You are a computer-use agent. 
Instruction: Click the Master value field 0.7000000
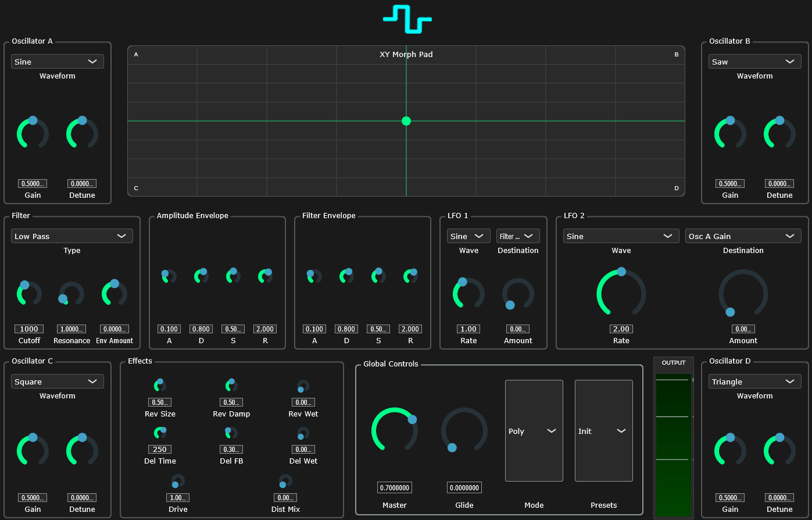pyautogui.click(x=395, y=487)
